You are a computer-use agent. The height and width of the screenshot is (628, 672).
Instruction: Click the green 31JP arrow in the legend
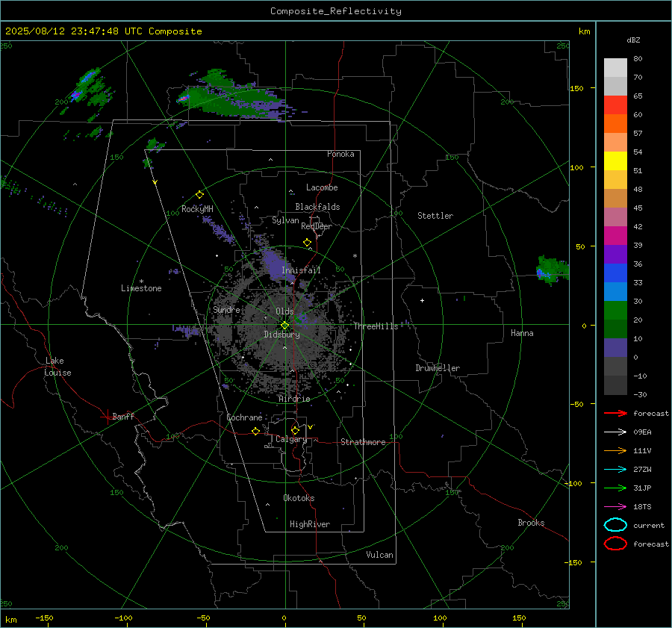tap(615, 488)
